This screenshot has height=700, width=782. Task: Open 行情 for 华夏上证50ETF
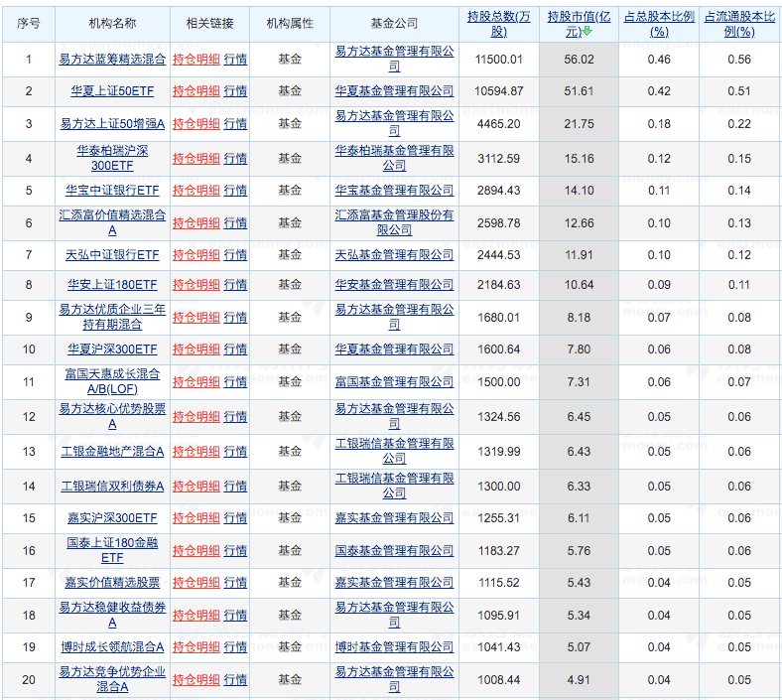tap(235, 91)
